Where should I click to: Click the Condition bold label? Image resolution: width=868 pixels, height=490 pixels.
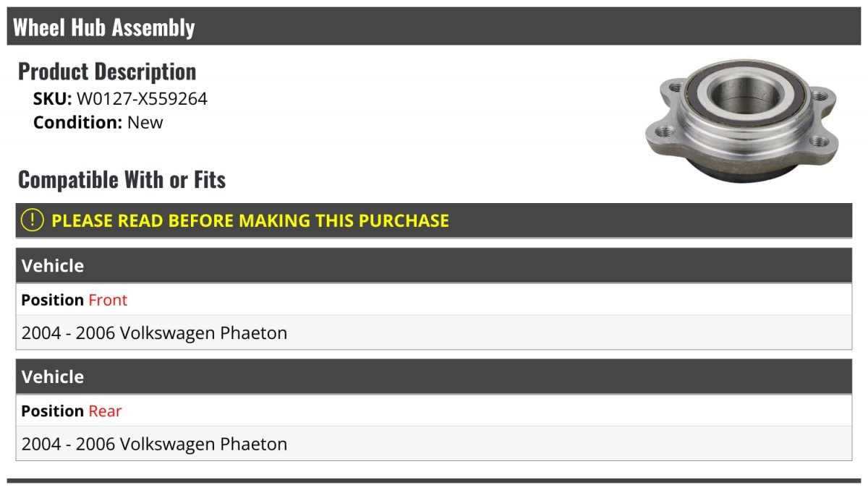click(78, 122)
